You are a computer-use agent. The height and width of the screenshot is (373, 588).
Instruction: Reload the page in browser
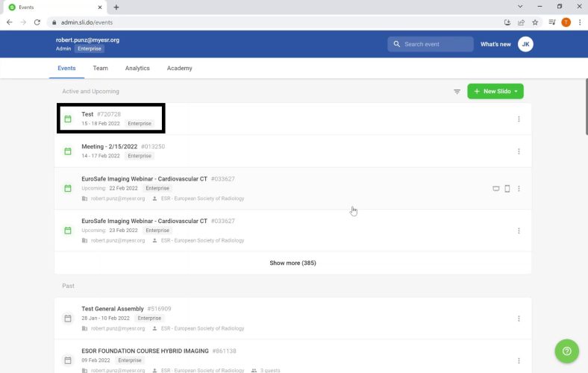[37, 22]
